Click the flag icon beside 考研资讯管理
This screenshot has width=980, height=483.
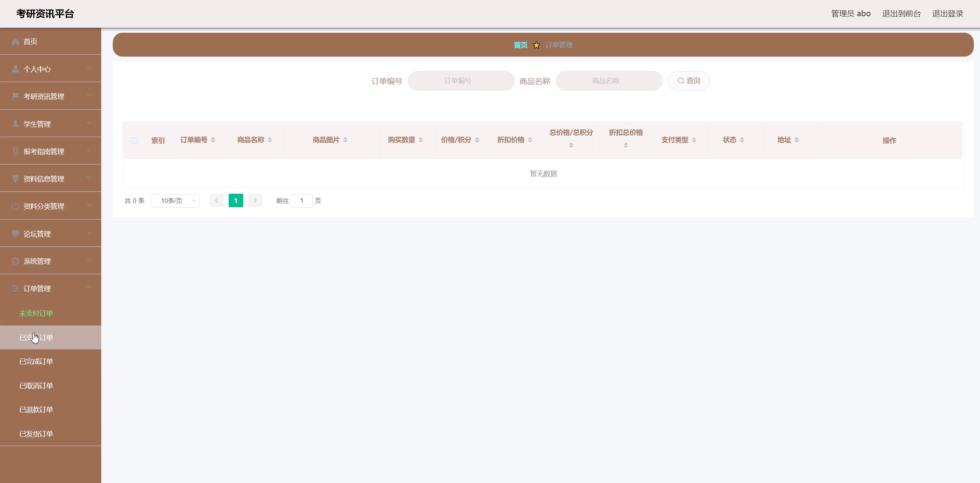coord(15,96)
